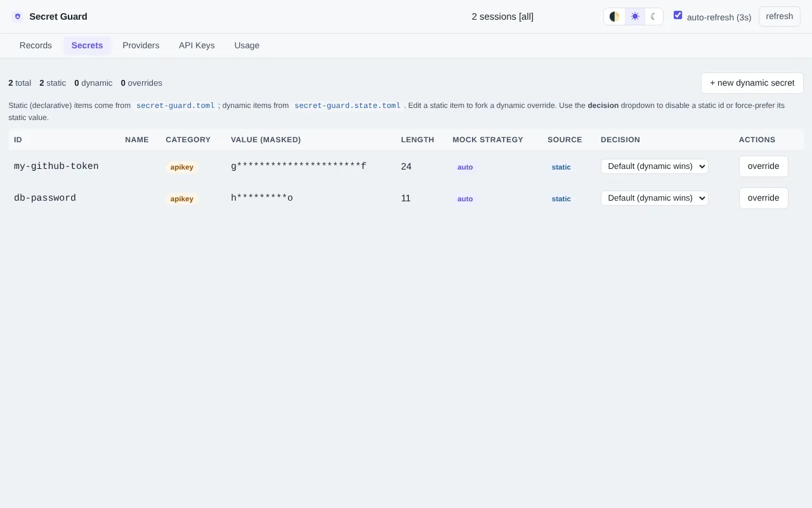Screen dimensions: 812x508
Task: Click the 0 dynamic counter
Action: click(93, 83)
